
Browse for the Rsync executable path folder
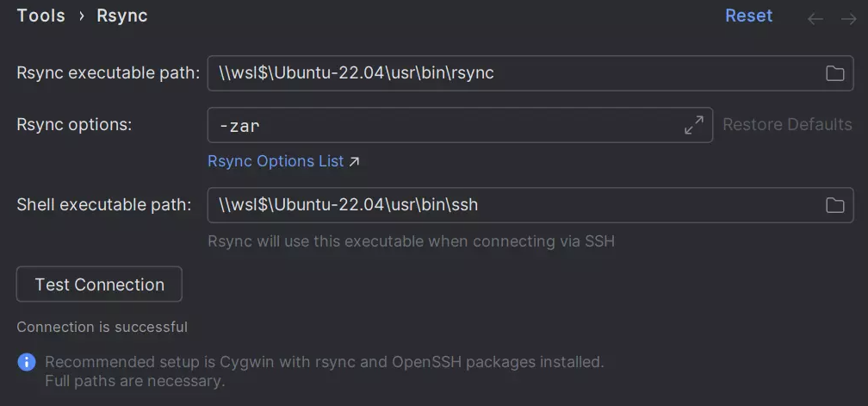[834, 73]
